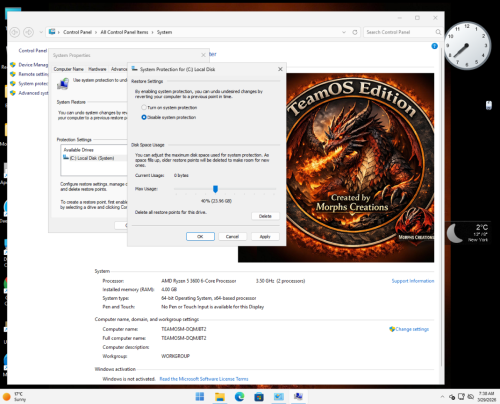The image size is (500, 404).
Task: Open the Change settings link
Action: click(x=409, y=329)
